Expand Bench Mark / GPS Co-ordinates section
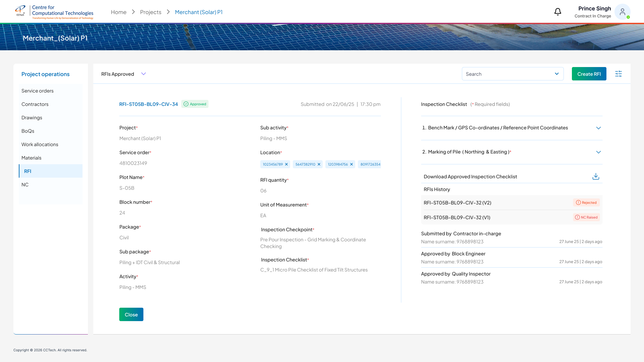Image resolution: width=644 pixels, height=362 pixels. 598,128
